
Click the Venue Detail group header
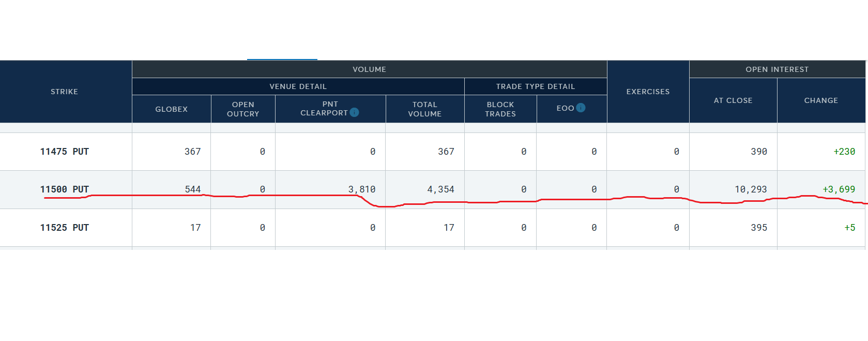[x=298, y=86]
